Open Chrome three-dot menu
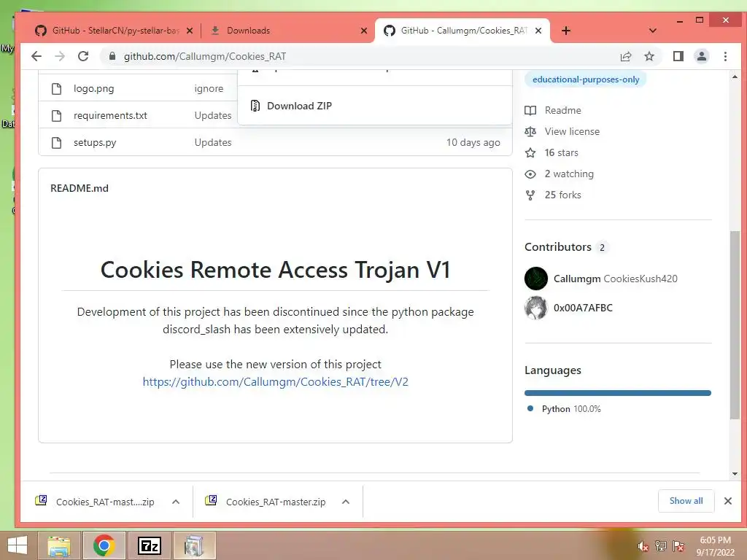The height and width of the screenshot is (560, 747). click(725, 56)
